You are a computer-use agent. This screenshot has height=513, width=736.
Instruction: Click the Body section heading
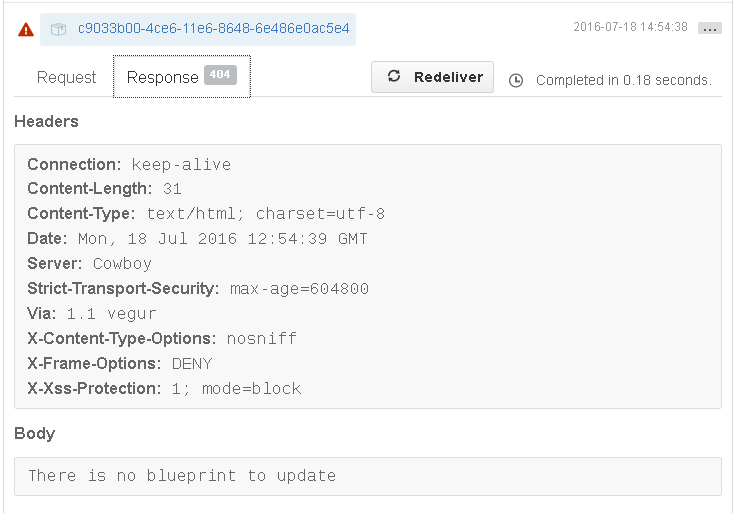tap(35, 433)
